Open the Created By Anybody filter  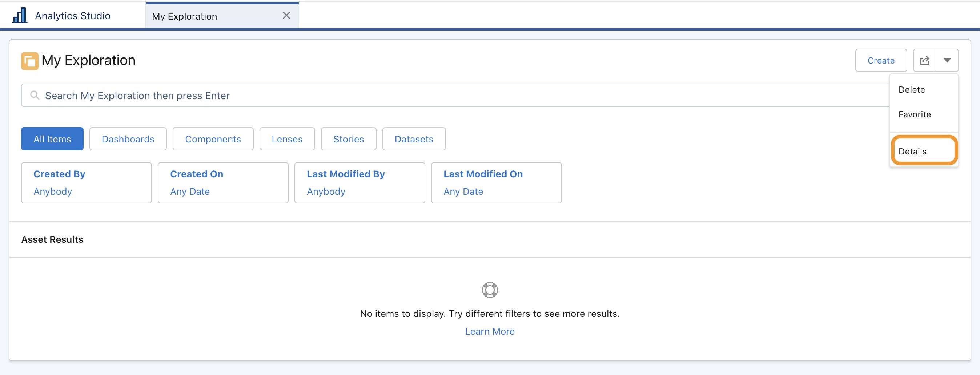(x=86, y=182)
